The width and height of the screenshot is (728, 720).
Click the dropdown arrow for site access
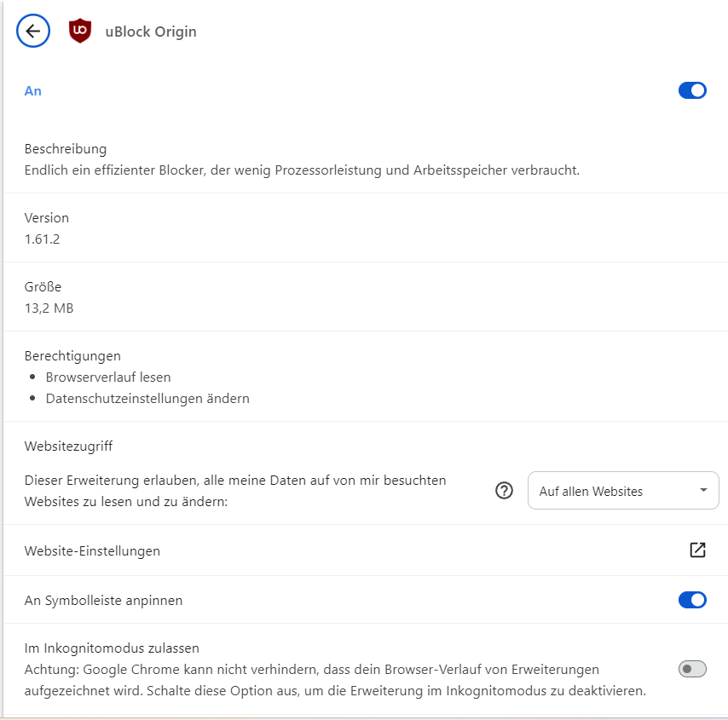click(703, 490)
